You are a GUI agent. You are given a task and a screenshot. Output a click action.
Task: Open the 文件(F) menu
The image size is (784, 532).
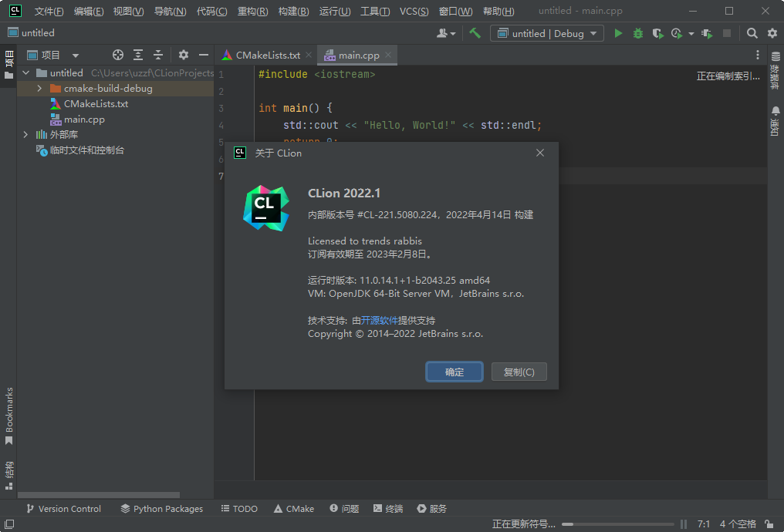point(49,11)
